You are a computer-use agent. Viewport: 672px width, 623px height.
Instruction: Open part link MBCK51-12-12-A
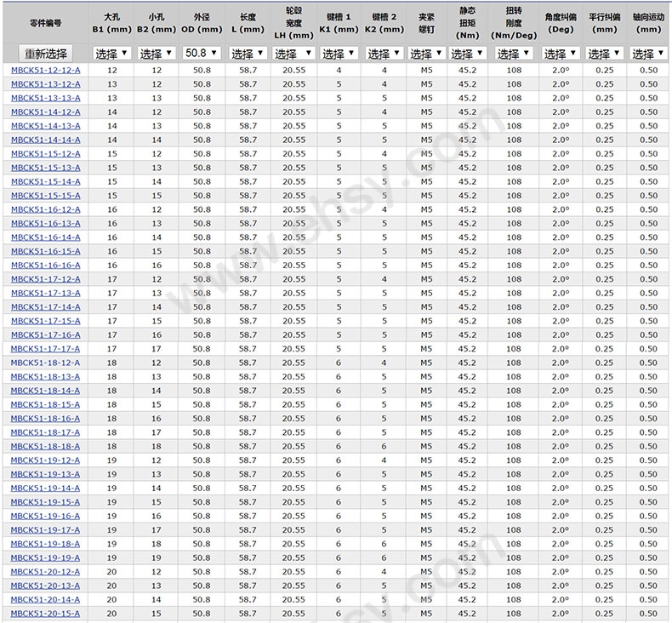[x=45, y=71]
